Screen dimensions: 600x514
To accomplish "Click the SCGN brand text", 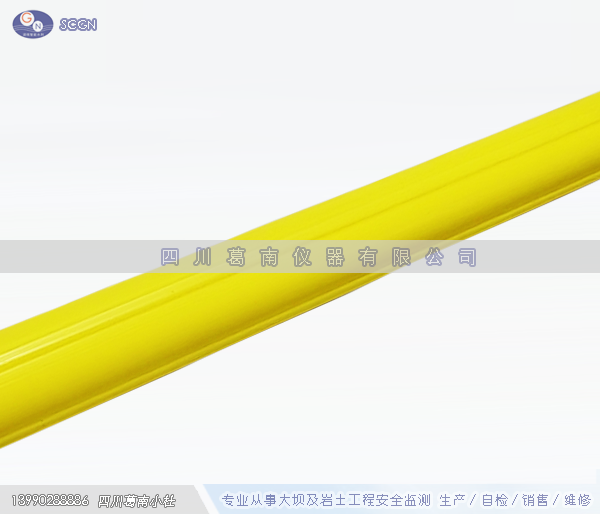I will pyautogui.click(x=78, y=24).
